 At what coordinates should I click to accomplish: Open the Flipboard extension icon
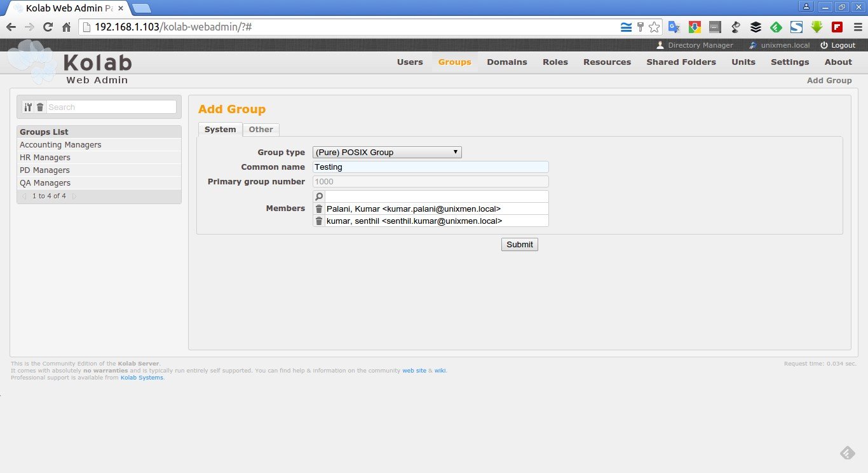point(837,27)
